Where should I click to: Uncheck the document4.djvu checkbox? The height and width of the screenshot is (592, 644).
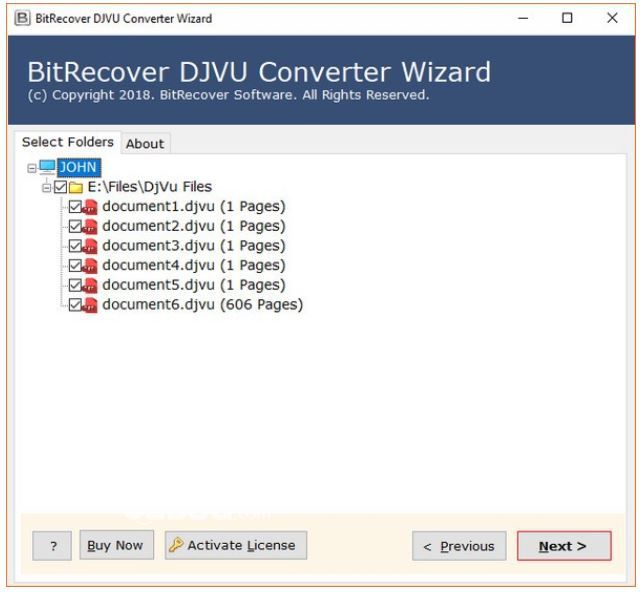[x=75, y=266]
